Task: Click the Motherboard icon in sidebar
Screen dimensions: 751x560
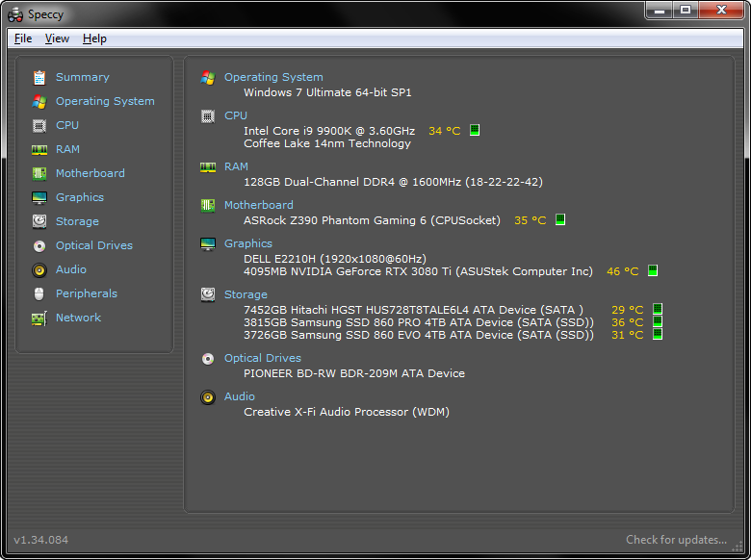Action: pos(39,174)
